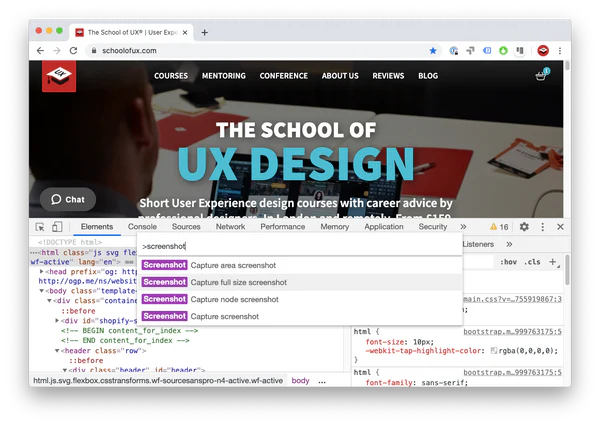Screen dimensions: 600x425
Task: Switch to the Console tab
Action: coord(142,227)
